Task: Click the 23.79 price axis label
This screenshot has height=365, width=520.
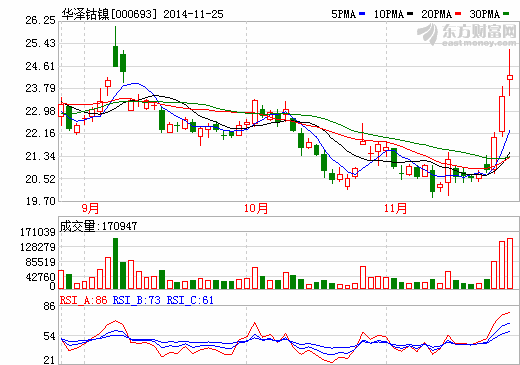Action: click(41, 88)
